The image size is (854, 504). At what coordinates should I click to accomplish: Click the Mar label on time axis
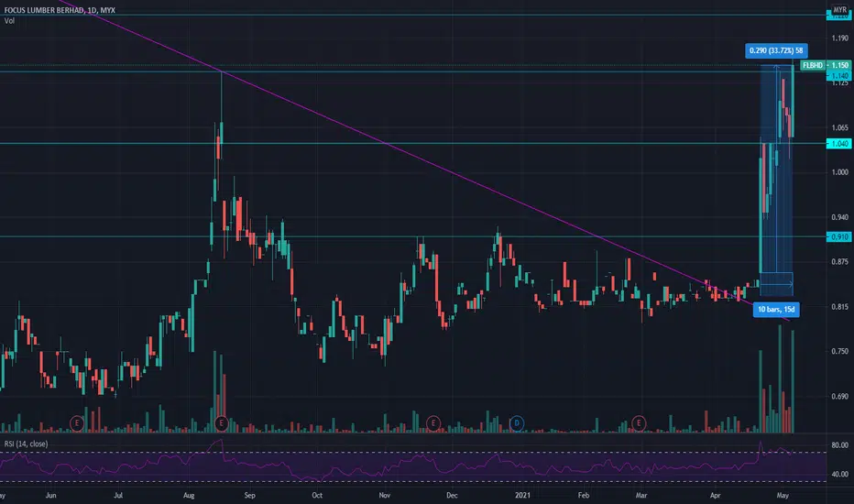click(641, 495)
